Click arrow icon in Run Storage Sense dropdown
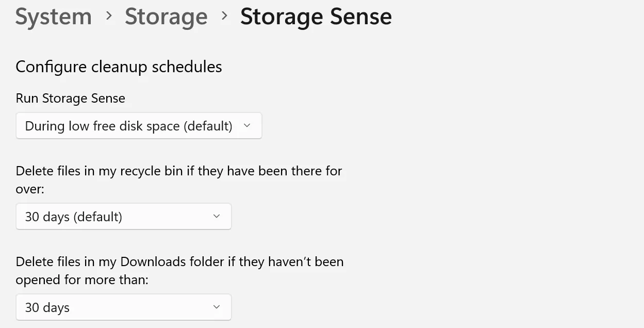The height and width of the screenshot is (328, 644). click(247, 126)
